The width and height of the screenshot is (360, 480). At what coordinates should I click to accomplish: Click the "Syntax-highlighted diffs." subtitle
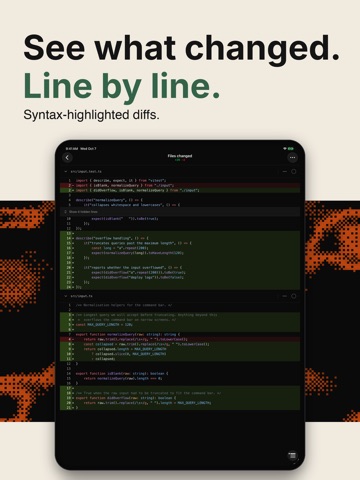coord(91,115)
